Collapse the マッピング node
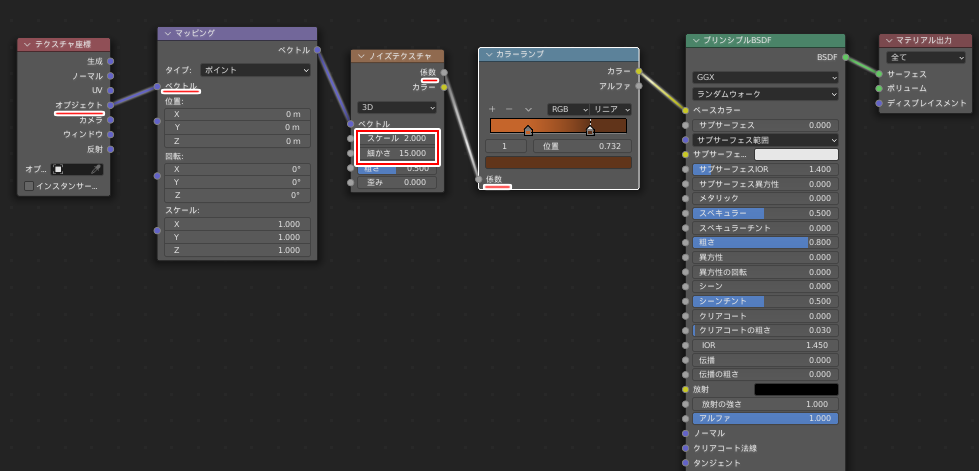 (167, 34)
